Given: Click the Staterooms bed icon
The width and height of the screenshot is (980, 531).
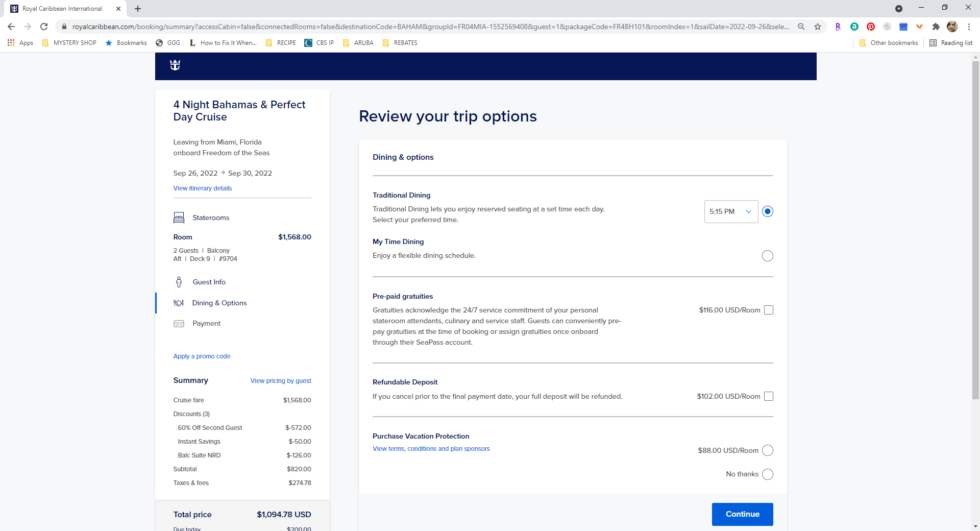Looking at the screenshot, I should (x=179, y=218).
